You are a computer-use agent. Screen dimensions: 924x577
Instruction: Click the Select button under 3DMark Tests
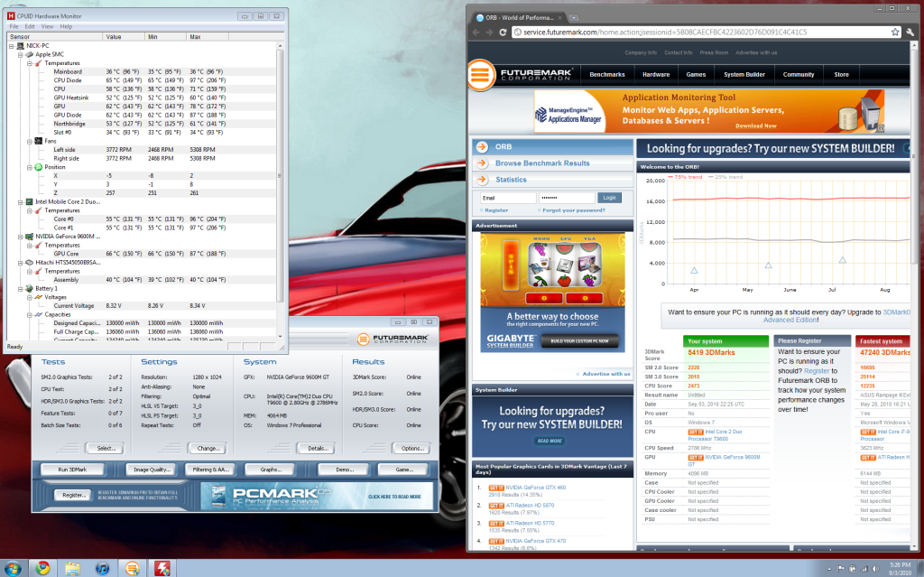click(x=106, y=449)
